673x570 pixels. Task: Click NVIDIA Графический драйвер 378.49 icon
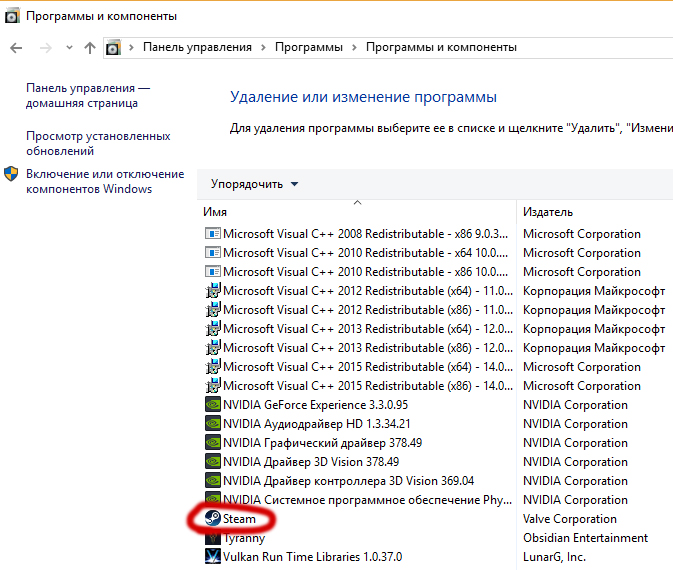click(213, 442)
